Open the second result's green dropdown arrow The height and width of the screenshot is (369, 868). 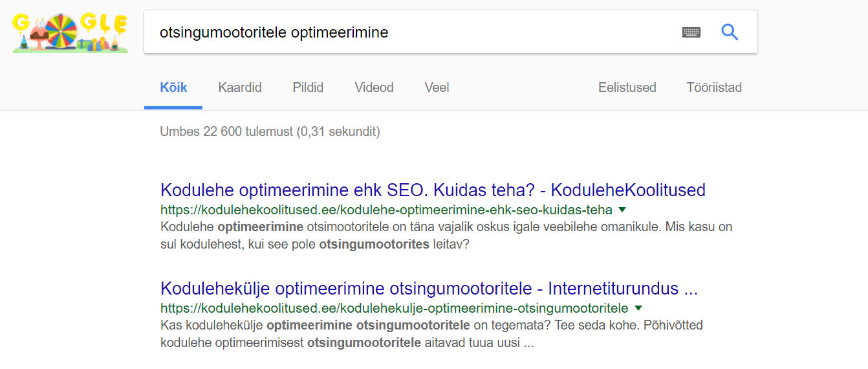point(638,307)
